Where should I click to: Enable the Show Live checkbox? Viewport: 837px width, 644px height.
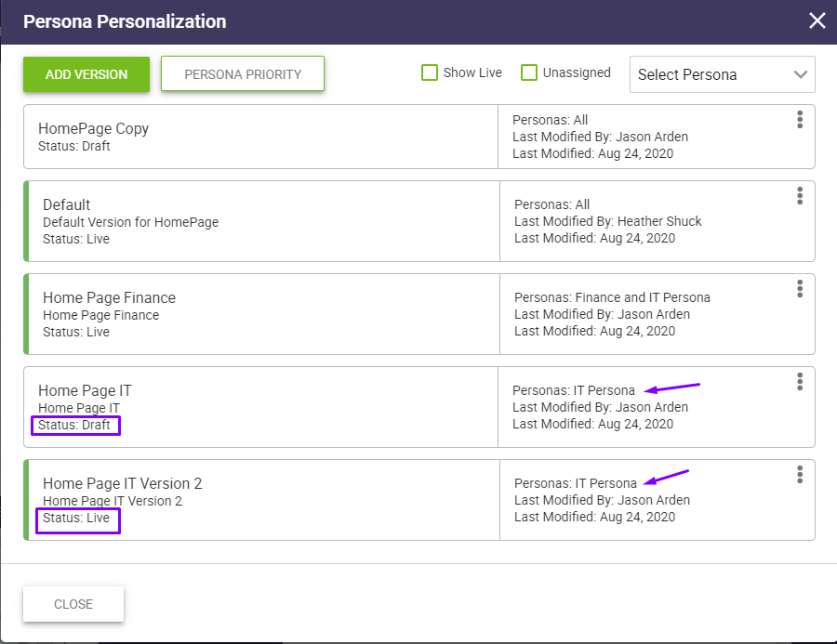coord(430,72)
